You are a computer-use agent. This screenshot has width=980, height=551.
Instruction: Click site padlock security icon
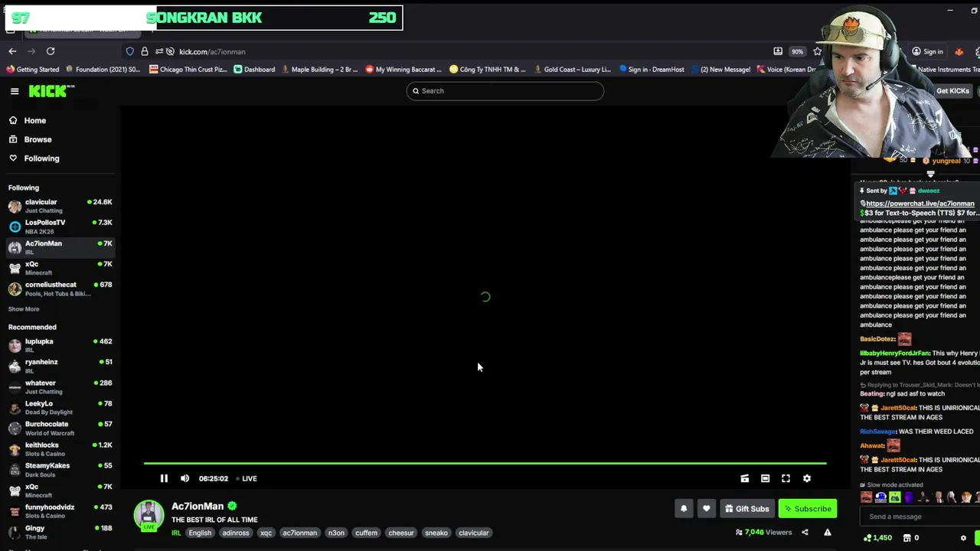(x=145, y=51)
